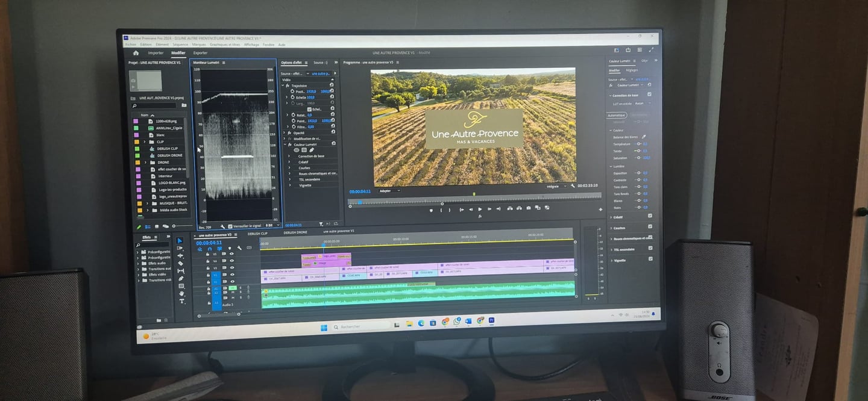Screen dimensions: 868x401
Task: Collapse the Lumière section in Lumetri
Action: 609,167
